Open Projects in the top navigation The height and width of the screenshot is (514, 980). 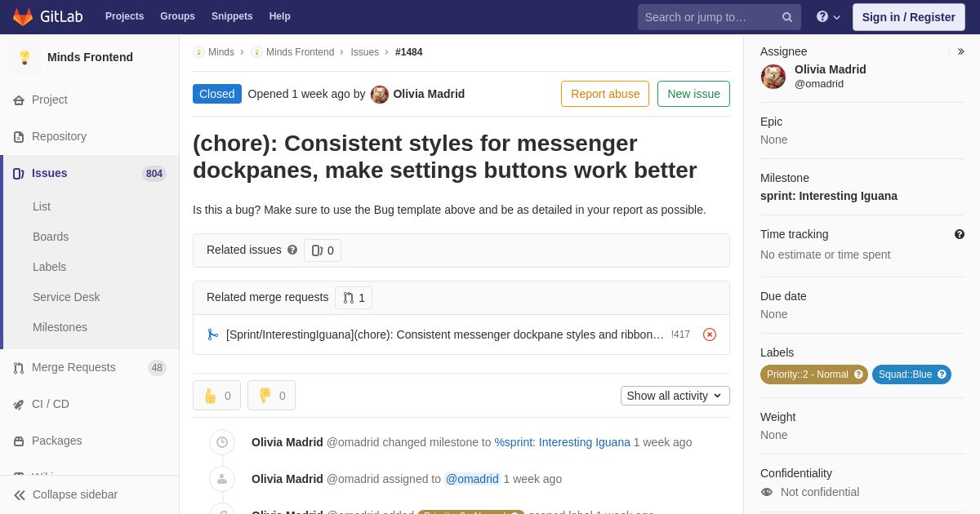(x=124, y=16)
